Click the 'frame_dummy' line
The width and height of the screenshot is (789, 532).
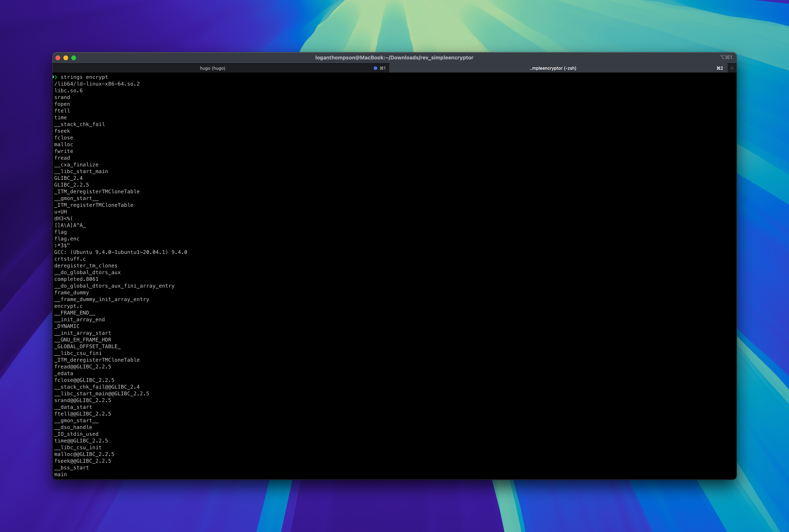[71, 293]
